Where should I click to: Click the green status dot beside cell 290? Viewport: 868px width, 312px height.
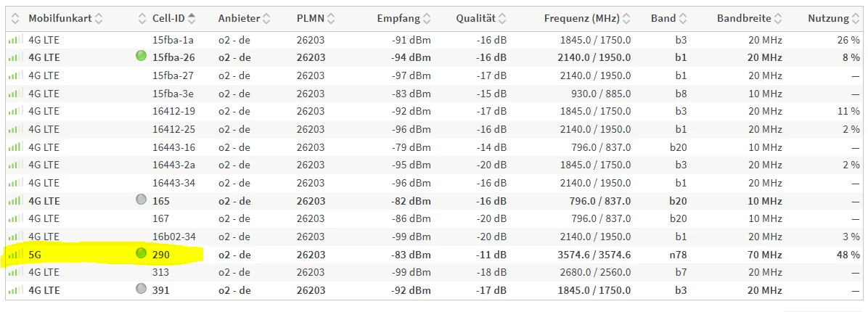pyautogui.click(x=142, y=253)
